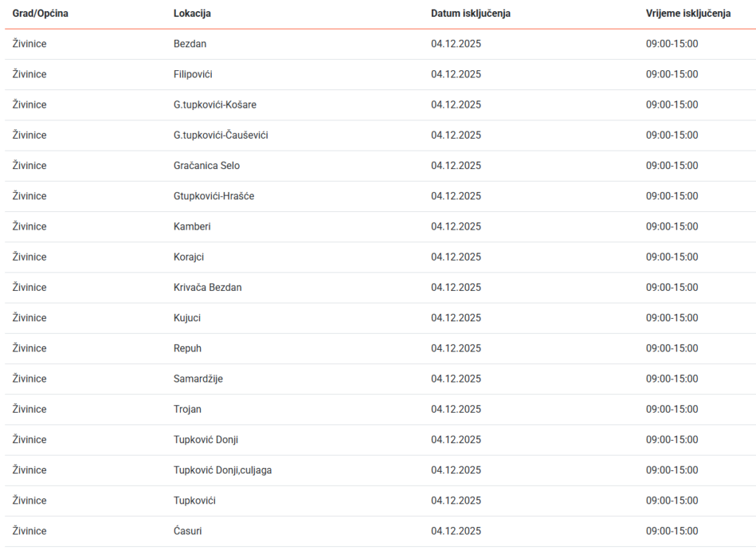The width and height of the screenshot is (756, 550).
Task: Select the Tupkovići location cell
Action: (x=194, y=501)
